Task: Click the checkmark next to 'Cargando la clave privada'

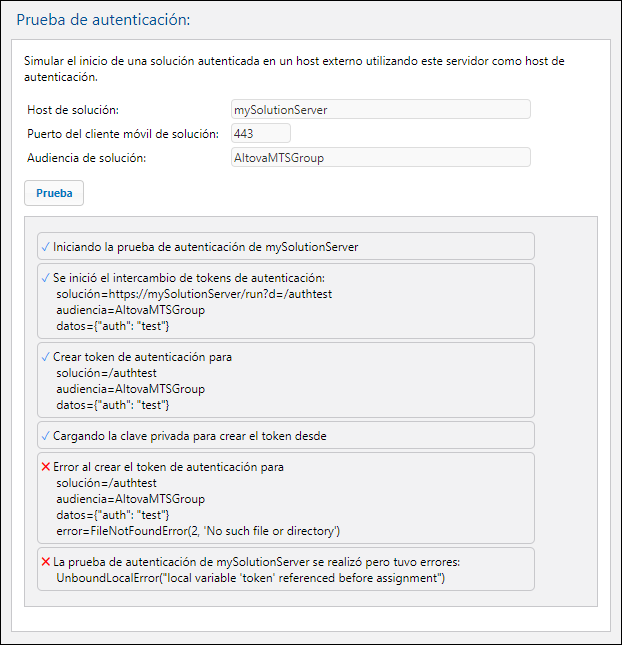Action: point(45,435)
